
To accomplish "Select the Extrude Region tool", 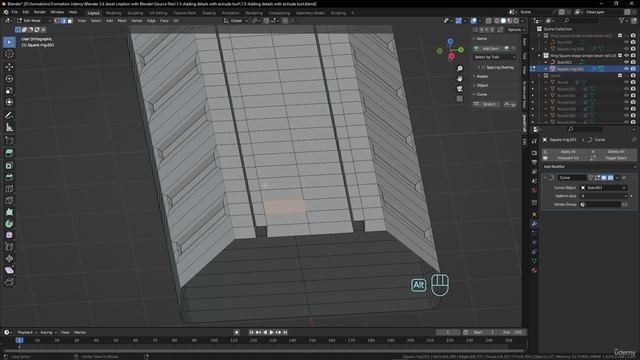I will [9, 153].
